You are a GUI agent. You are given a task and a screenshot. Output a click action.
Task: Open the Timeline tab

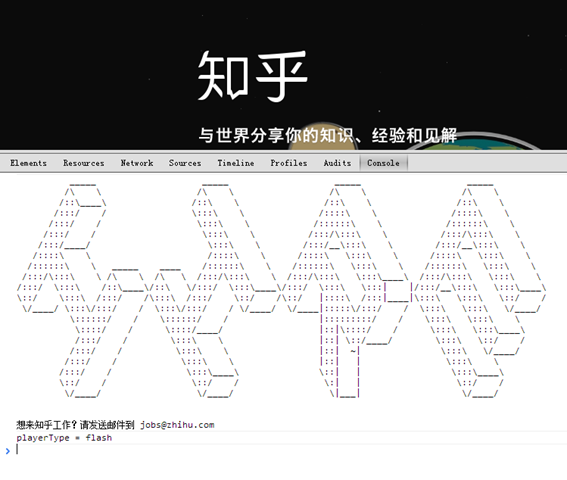pyautogui.click(x=236, y=163)
